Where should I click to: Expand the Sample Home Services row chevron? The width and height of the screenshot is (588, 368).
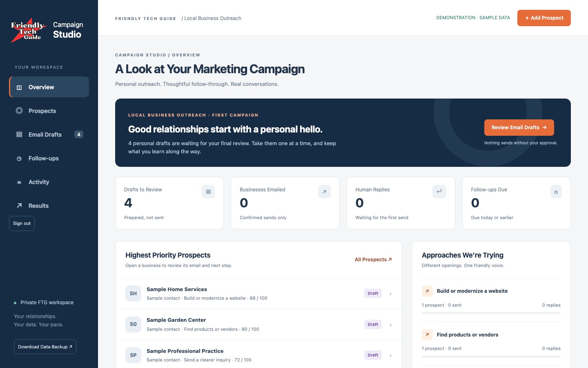pyautogui.click(x=391, y=294)
